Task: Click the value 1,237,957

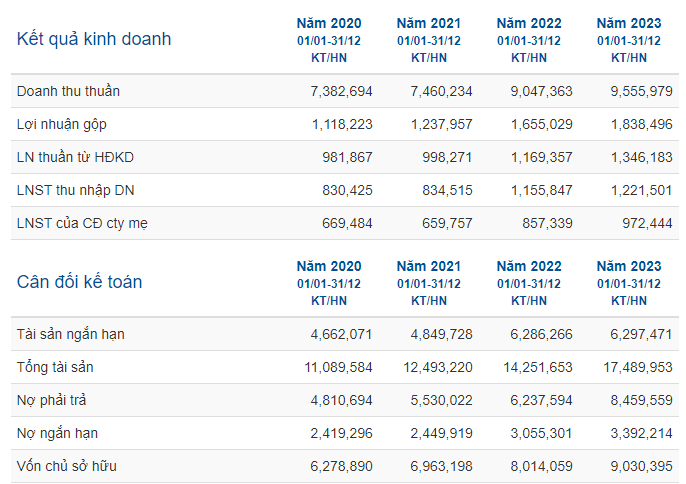Action: coord(442,125)
